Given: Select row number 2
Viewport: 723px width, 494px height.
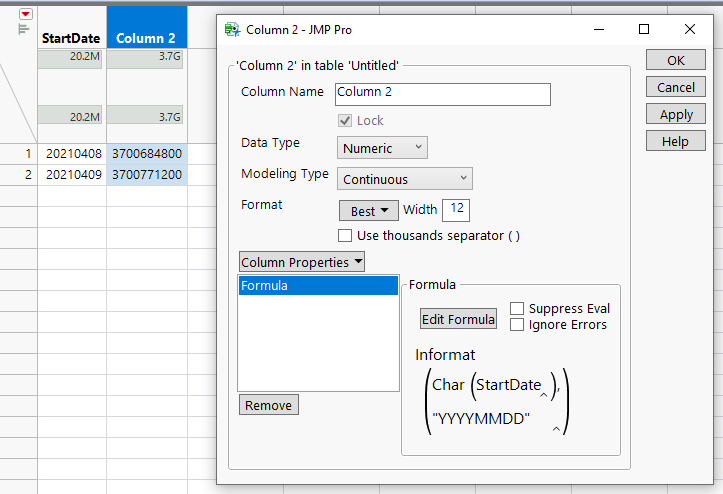Looking at the screenshot, I should tap(18, 175).
